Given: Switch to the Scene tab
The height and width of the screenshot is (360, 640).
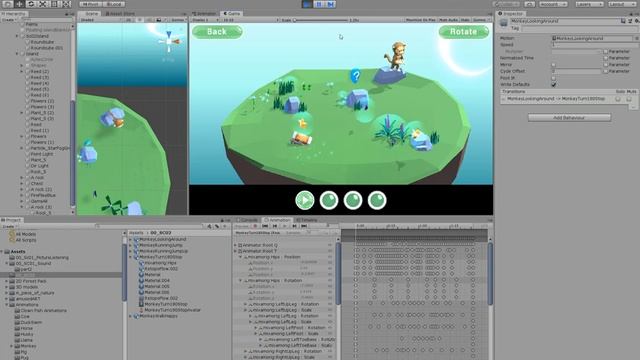Looking at the screenshot, I should pos(90,13).
